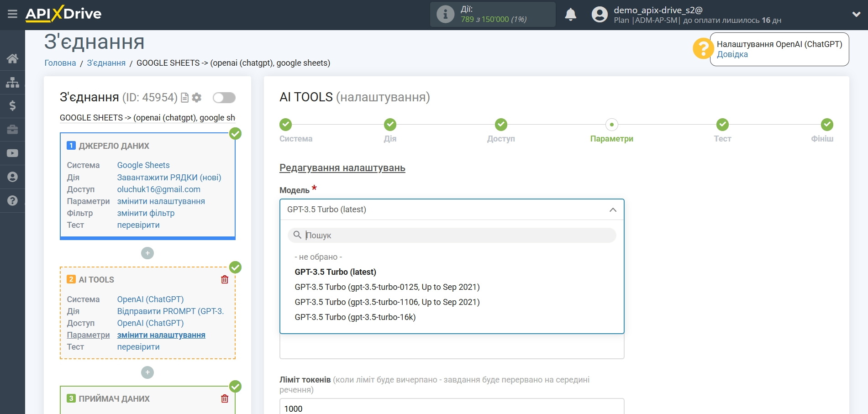Open the billing dollar sidebar icon
This screenshot has width=868, height=414.
pos(12,106)
